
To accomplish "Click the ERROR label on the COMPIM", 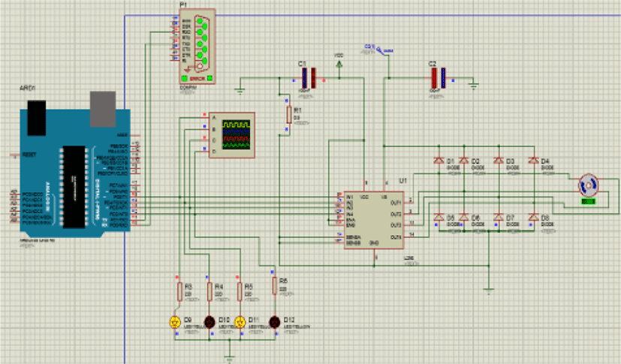I will pyautogui.click(x=197, y=79).
